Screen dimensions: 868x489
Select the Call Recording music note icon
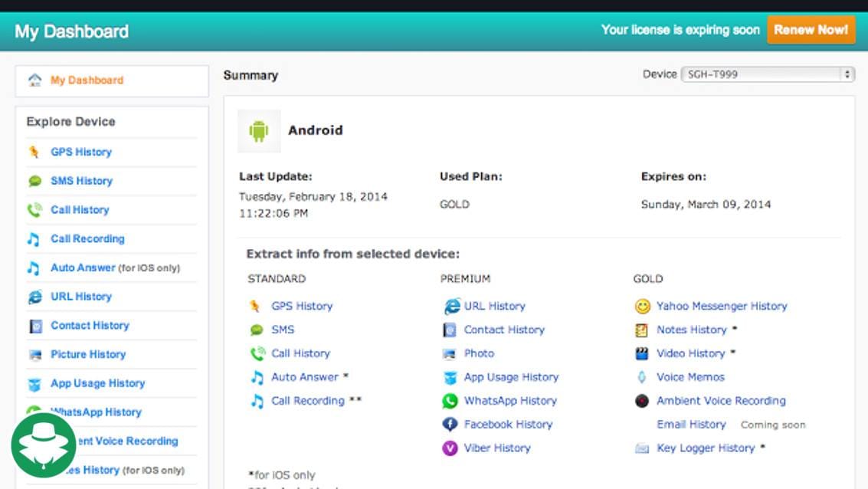pos(34,238)
